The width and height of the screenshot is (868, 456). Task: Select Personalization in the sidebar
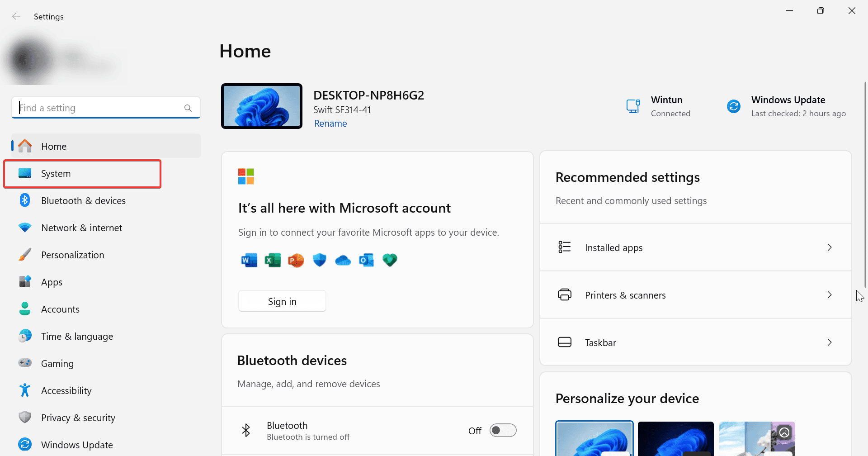72,255
